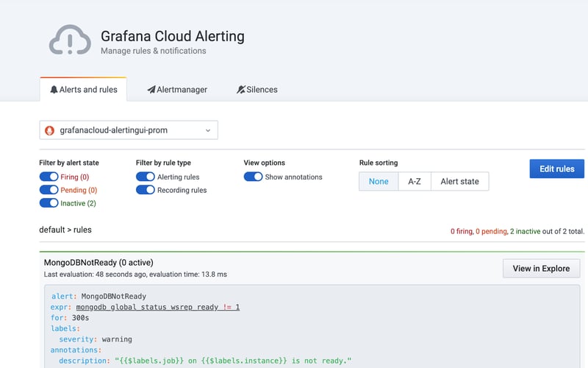Click the Grafana Cloud Alerting page title
This screenshot has width=588, height=368.
tap(173, 36)
